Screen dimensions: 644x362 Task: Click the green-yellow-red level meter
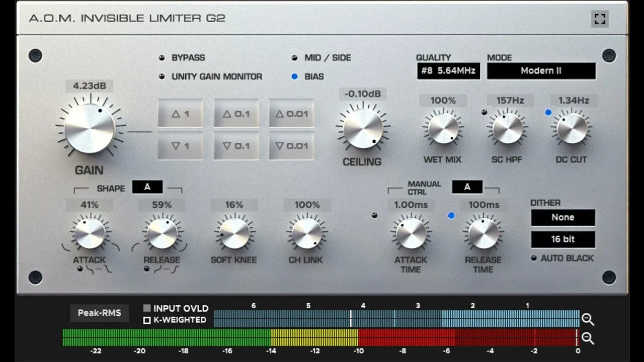(x=320, y=337)
